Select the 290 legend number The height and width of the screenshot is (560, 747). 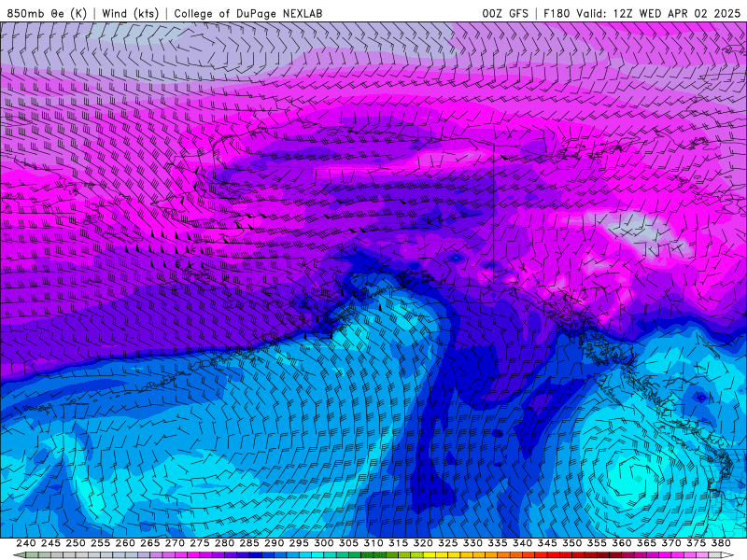tap(275, 543)
